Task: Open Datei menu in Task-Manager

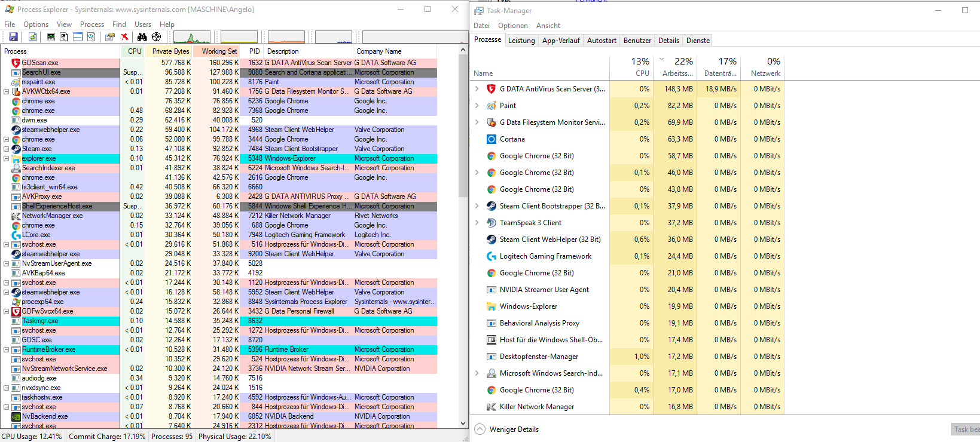Action: 481,26
